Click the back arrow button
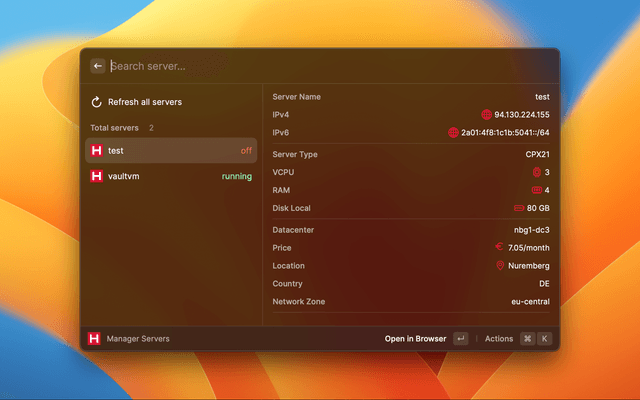640x400 pixels. [97, 66]
